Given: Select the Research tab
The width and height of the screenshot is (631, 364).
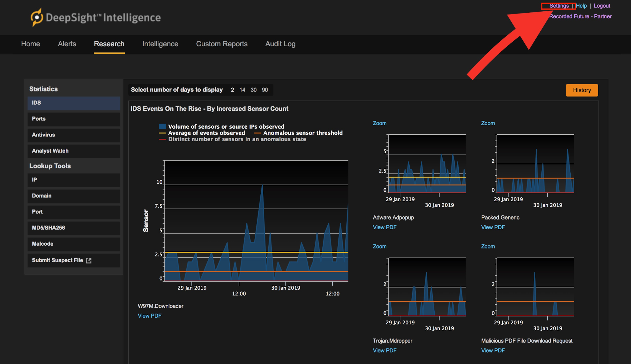Looking at the screenshot, I should (x=109, y=44).
